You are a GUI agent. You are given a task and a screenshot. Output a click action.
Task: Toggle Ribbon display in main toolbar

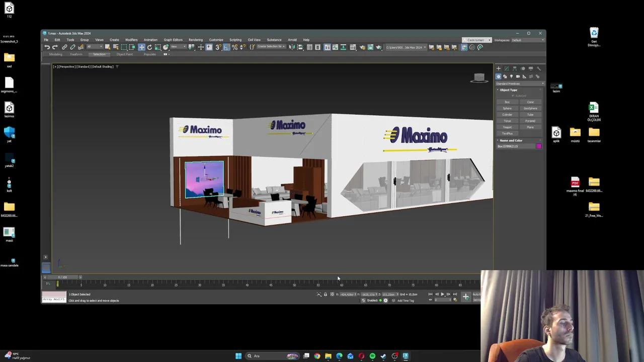[x=327, y=47]
